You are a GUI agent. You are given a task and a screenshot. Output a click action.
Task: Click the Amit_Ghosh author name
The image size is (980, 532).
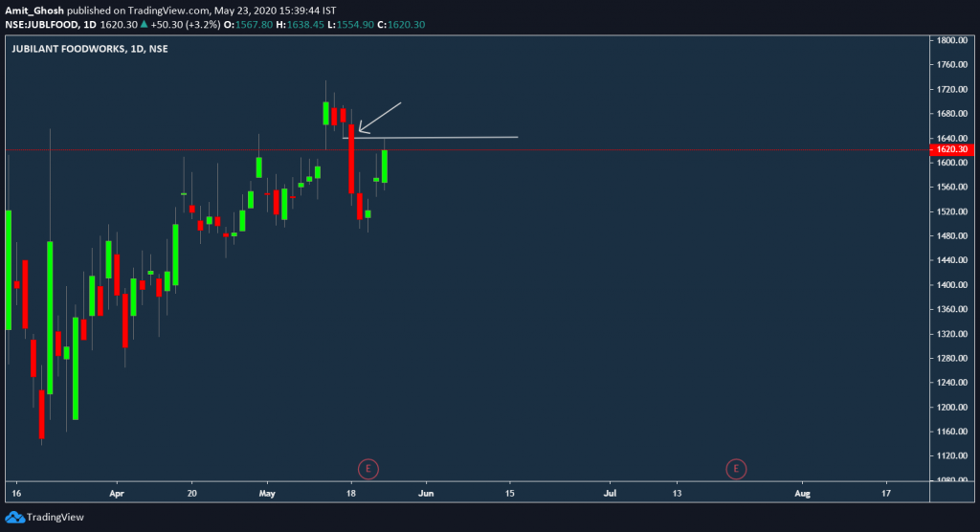pos(34,11)
